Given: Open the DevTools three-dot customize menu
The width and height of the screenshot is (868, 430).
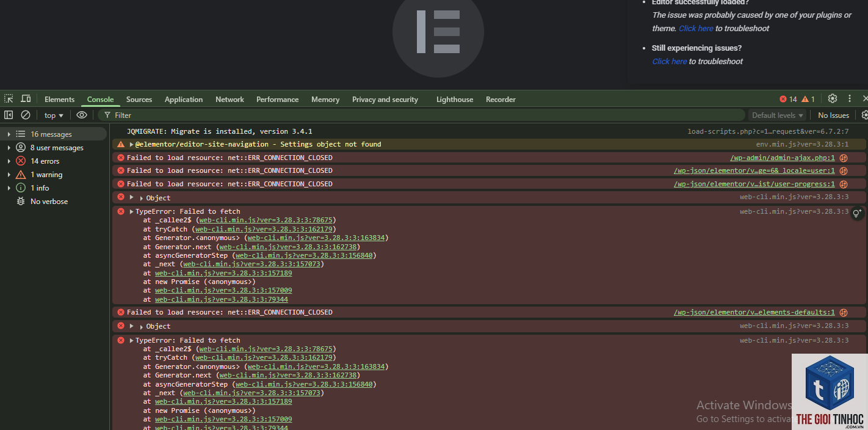Looking at the screenshot, I should tap(849, 99).
